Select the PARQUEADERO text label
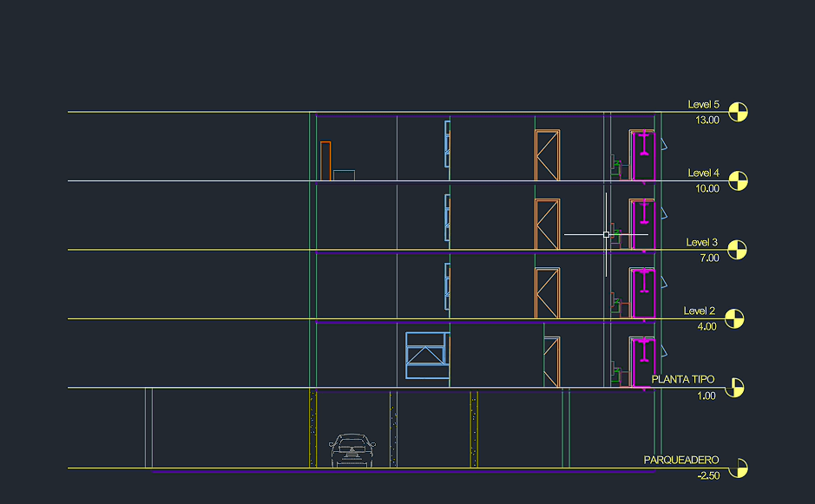Screen dimensions: 815x504 tap(681, 460)
